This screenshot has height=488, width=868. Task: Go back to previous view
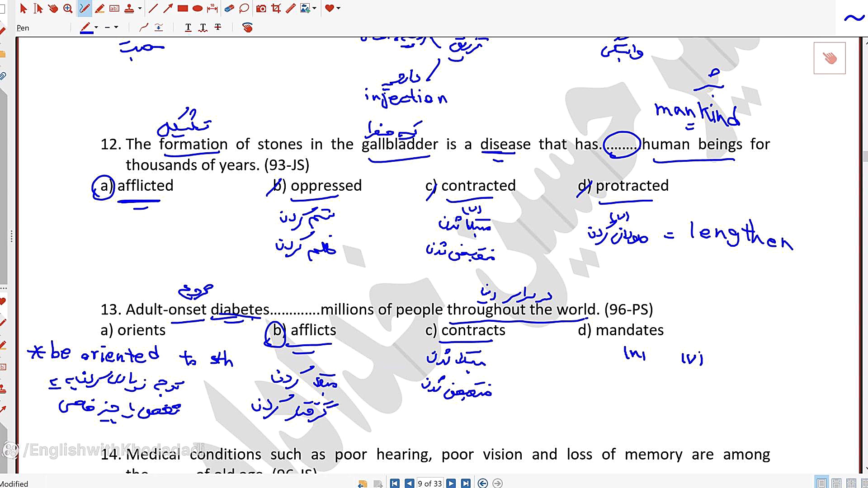pyautogui.click(x=482, y=483)
